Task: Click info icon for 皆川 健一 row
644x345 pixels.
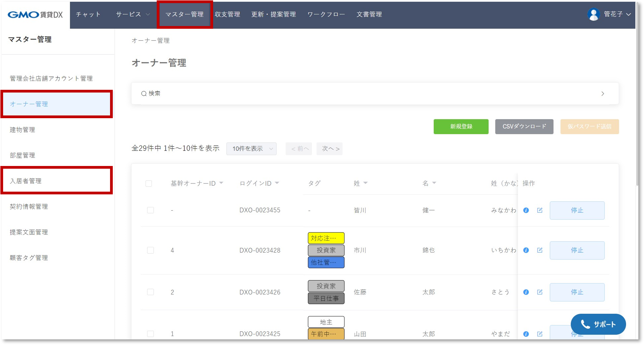Action: pyautogui.click(x=526, y=210)
